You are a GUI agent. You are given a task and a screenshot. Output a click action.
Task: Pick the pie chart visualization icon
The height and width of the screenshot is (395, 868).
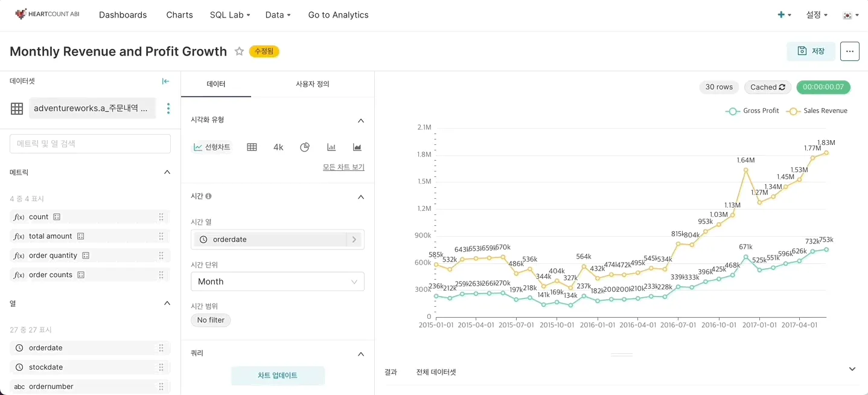(x=305, y=147)
